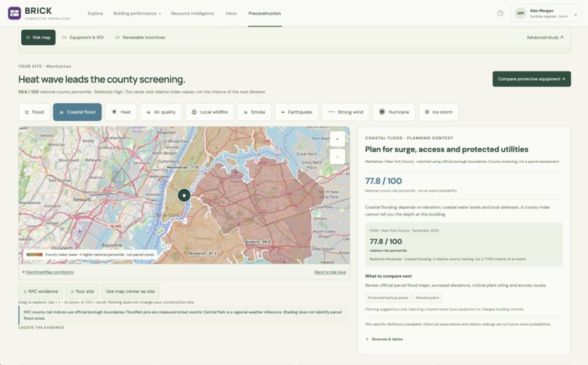Viewport: 588px width, 365px height.
Task: Select the Flood hazard chip
Action: (x=34, y=112)
